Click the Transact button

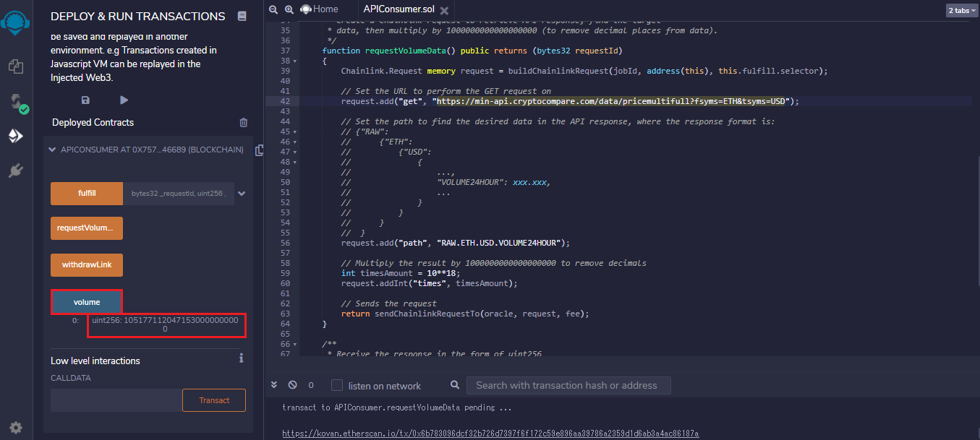click(214, 400)
